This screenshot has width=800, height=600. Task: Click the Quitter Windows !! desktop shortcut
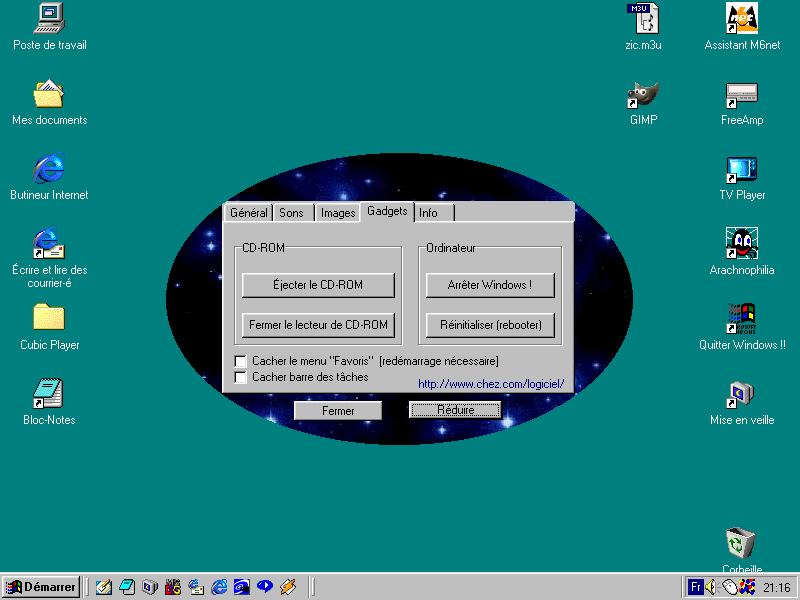(742, 318)
